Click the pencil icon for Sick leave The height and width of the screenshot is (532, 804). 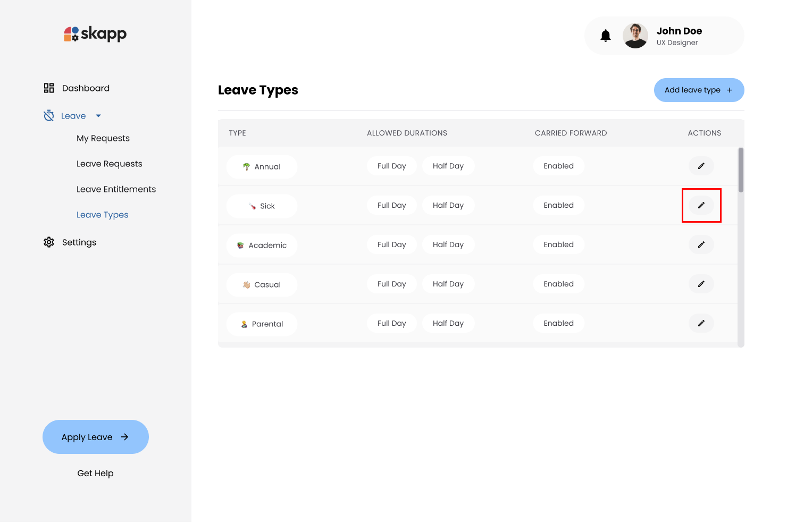point(701,205)
